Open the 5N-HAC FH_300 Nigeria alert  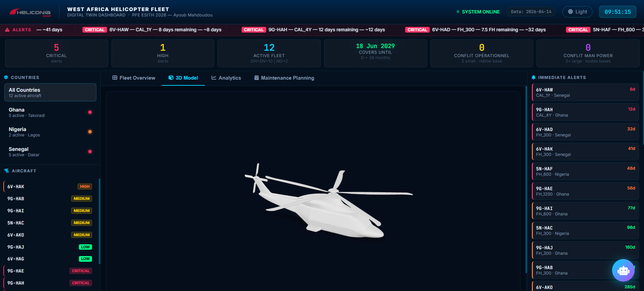coord(585,231)
